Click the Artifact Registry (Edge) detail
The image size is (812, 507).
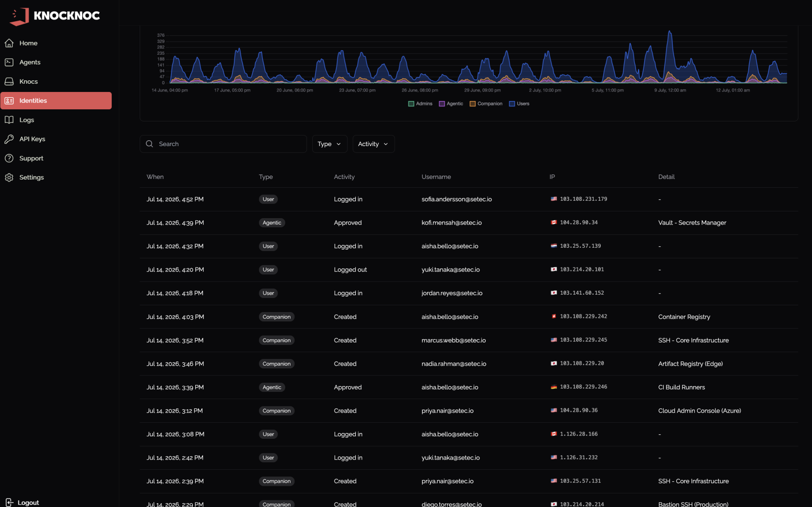691,364
